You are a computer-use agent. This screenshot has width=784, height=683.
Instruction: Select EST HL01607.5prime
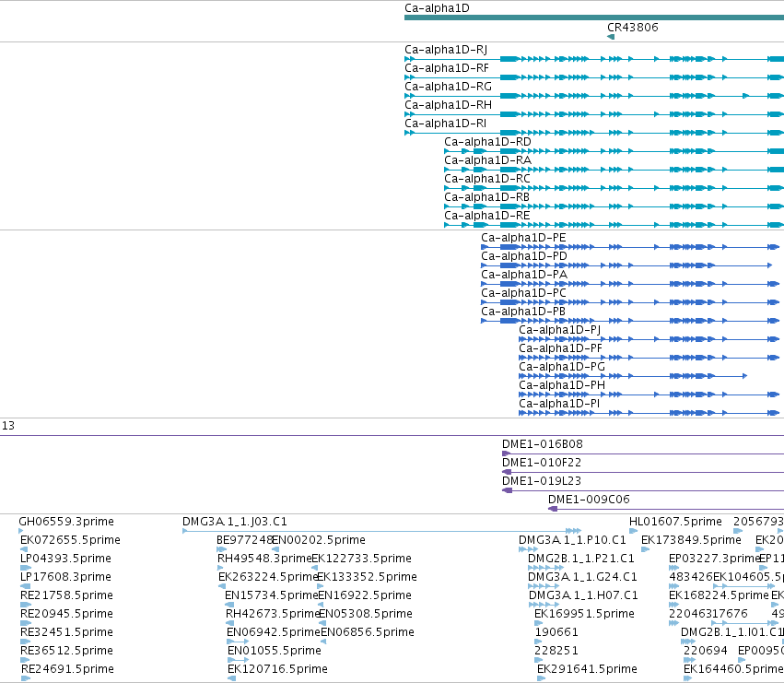[x=675, y=522]
